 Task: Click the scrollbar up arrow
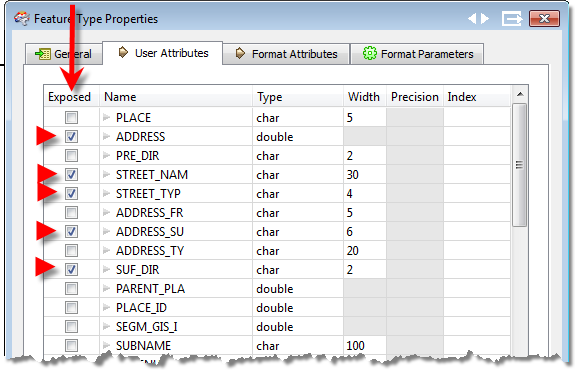tap(520, 95)
